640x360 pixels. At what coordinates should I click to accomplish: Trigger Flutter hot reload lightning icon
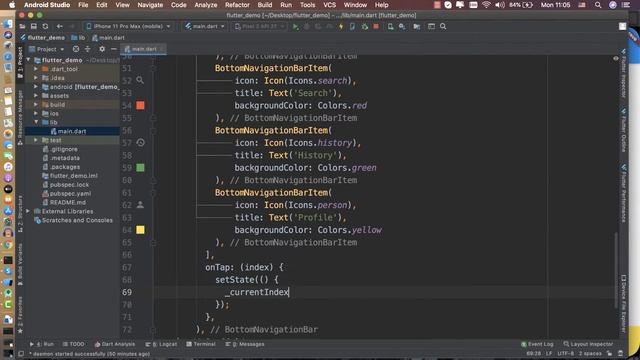coord(341,27)
